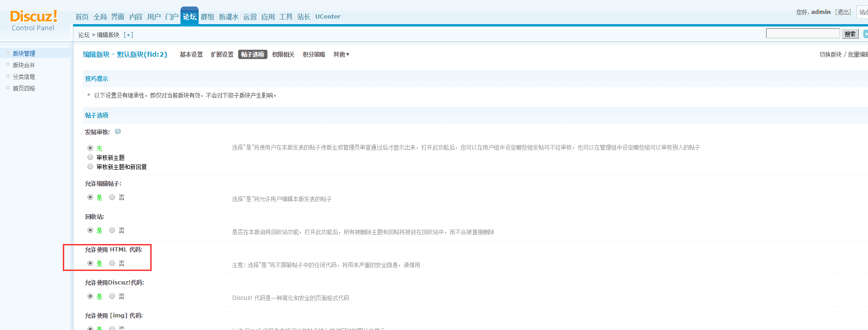The width and height of the screenshot is (868, 330).
Task: Open the 全局 top navigation menu
Action: pos(100,17)
